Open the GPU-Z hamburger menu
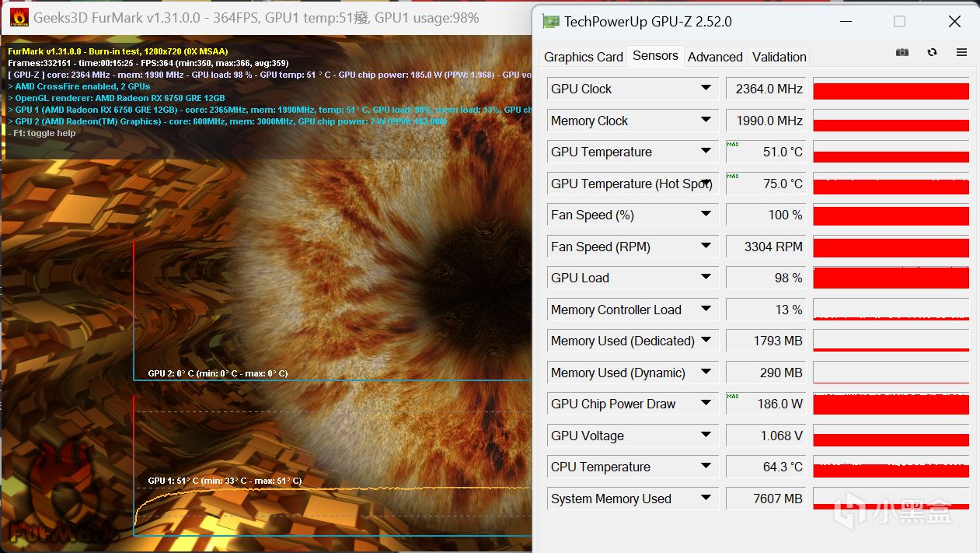The height and width of the screenshot is (553, 980). pyautogui.click(x=961, y=52)
